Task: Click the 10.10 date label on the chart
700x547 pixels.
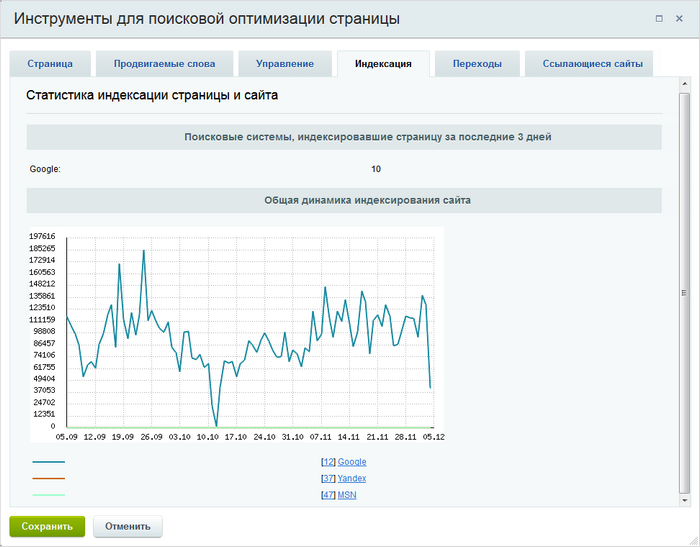Action: tap(208, 437)
